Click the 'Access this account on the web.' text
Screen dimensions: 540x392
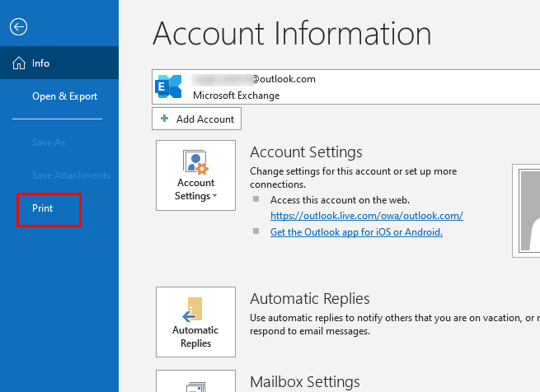click(340, 200)
